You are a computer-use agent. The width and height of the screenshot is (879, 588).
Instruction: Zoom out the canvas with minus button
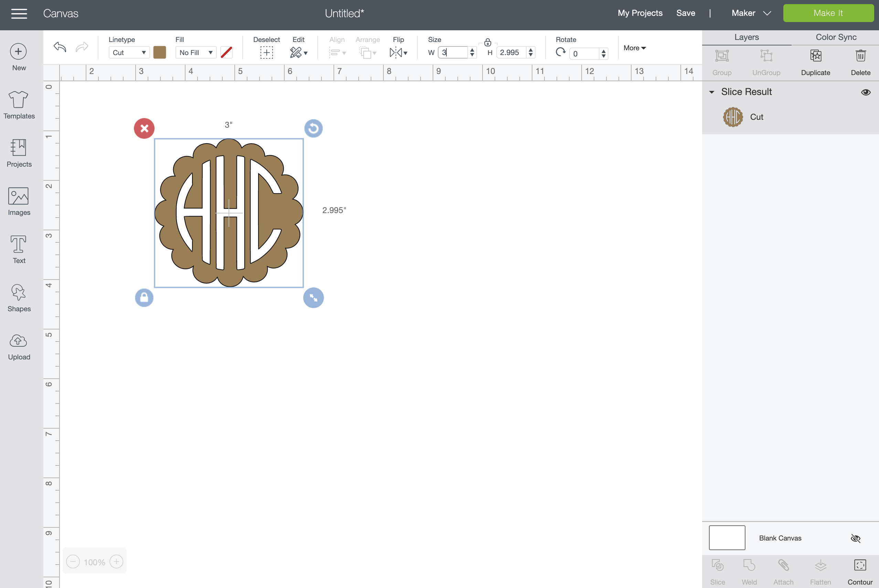[x=73, y=562]
